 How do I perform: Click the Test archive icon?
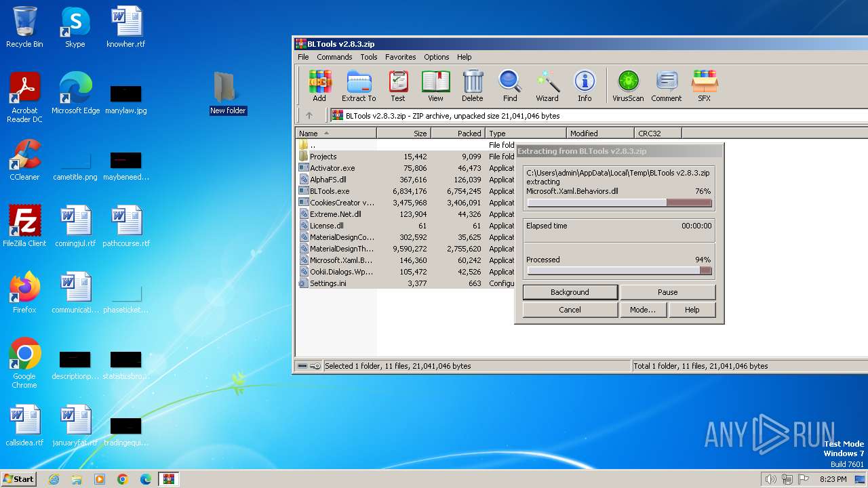(398, 85)
